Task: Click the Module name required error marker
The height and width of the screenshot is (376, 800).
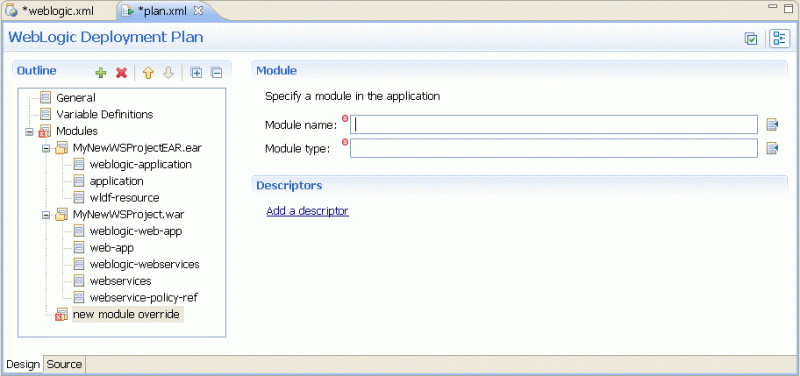Action: tap(344, 119)
